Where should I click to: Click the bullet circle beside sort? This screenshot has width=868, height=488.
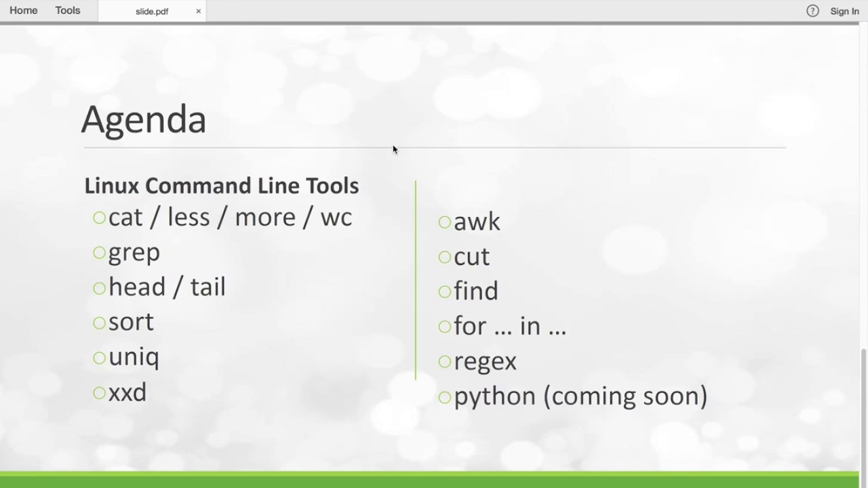pyautogui.click(x=100, y=323)
